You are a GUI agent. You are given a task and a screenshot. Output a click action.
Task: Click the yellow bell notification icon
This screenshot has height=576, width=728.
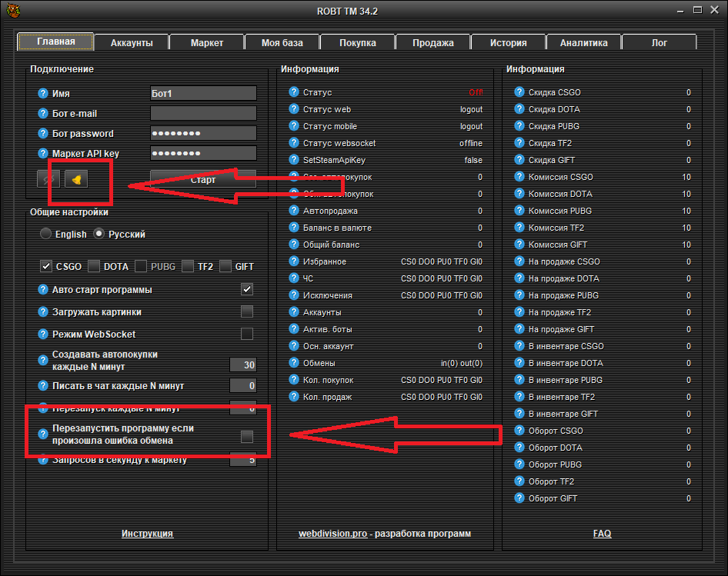coord(76,179)
